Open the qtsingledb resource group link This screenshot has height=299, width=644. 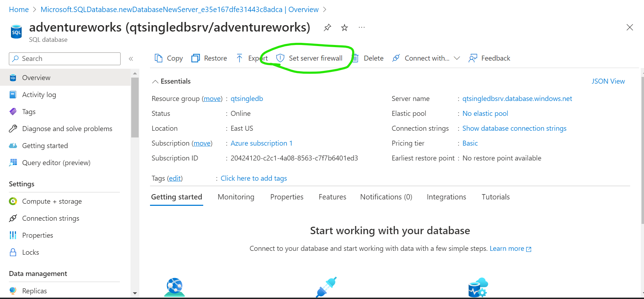pyautogui.click(x=247, y=98)
